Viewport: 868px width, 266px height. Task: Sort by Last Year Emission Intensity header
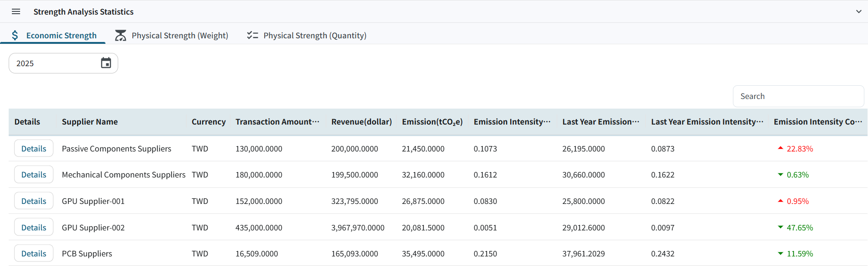pos(707,122)
